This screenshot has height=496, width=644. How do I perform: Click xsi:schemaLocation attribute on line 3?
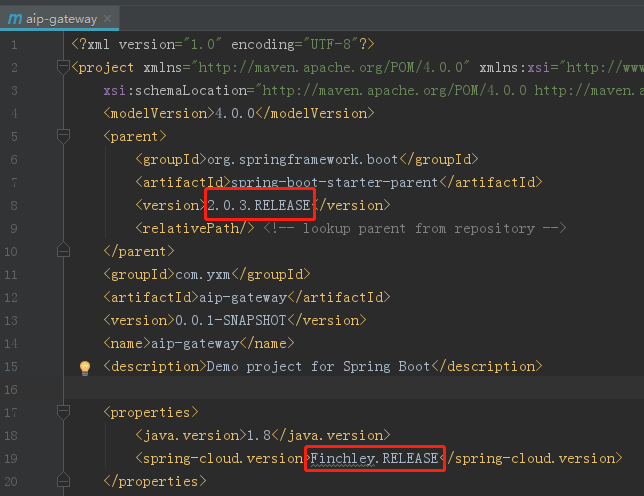pyautogui.click(x=176, y=90)
